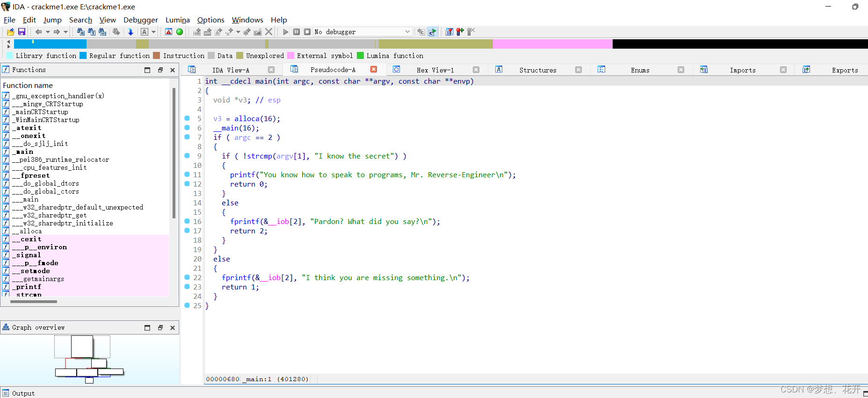868x398 pixels.
Task: Click the Open file toolbar icon
Action: [10, 32]
